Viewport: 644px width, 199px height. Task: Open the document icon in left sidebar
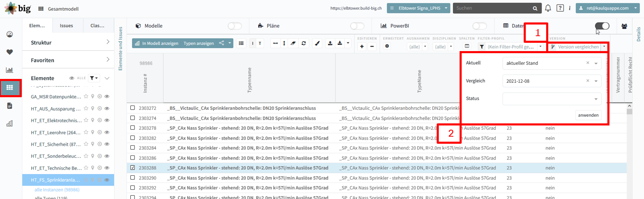(10, 106)
